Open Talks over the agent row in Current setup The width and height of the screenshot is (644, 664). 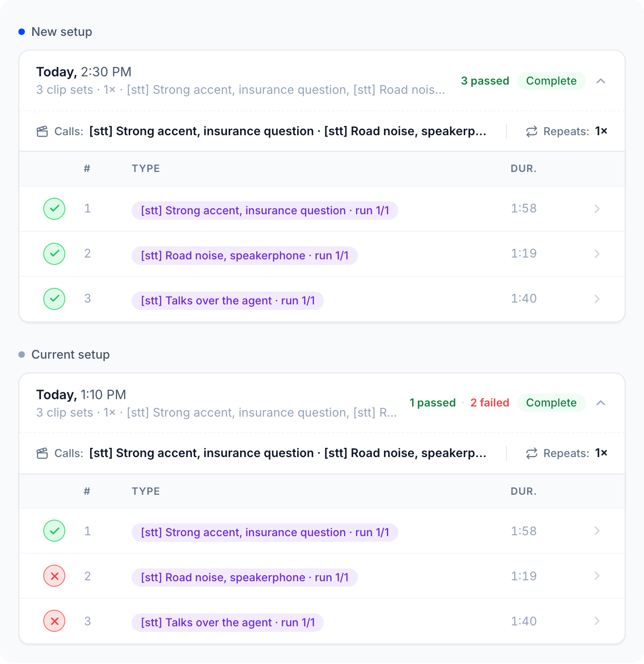pyautogui.click(x=322, y=621)
